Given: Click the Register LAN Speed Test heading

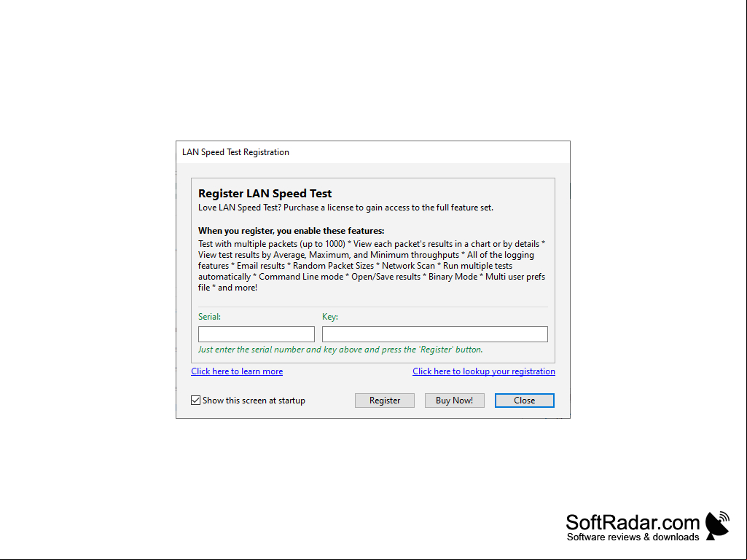Looking at the screenshot, I should [x=265, y=193].
